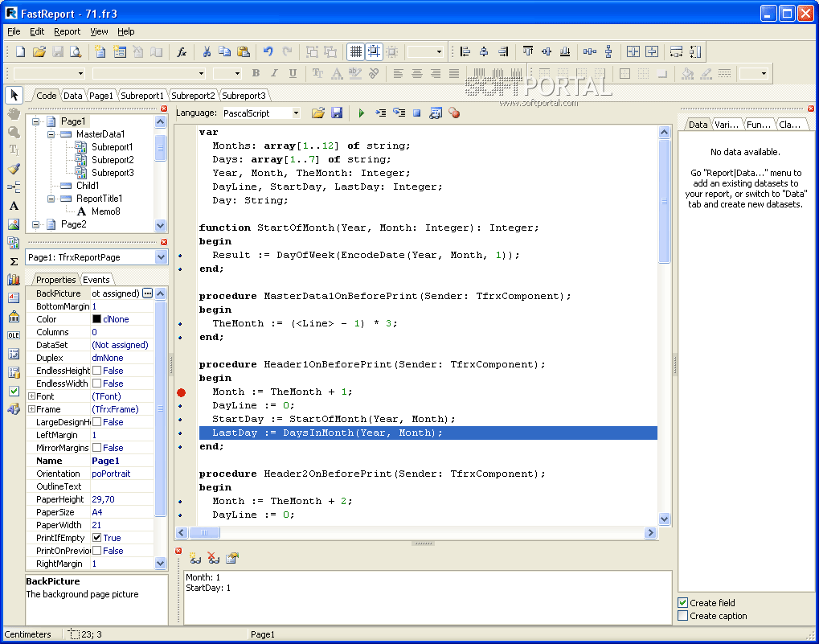Select the Picture object tool
The height and width of the screenshot is (644, 819).
(x=14, y=224)
